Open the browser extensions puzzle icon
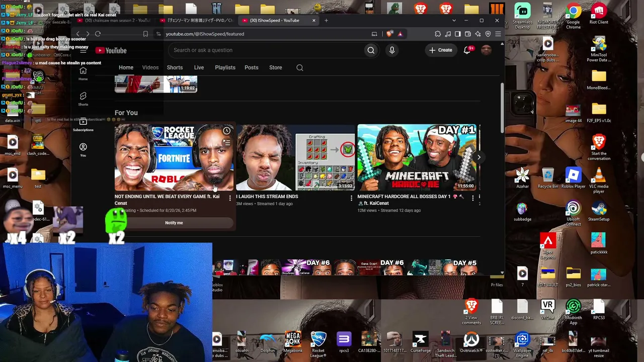The height and width of the screenshot is (362, 644). [x=438, y=34]
